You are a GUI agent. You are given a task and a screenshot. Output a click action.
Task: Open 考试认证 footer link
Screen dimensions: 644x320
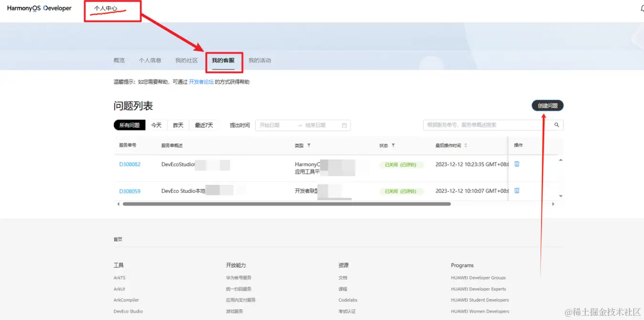point(347,311)
